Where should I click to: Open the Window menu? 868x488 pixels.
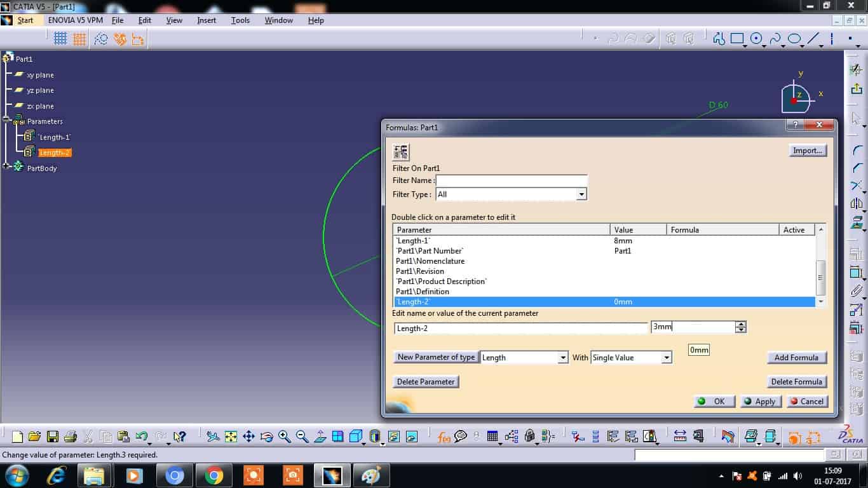279,20
